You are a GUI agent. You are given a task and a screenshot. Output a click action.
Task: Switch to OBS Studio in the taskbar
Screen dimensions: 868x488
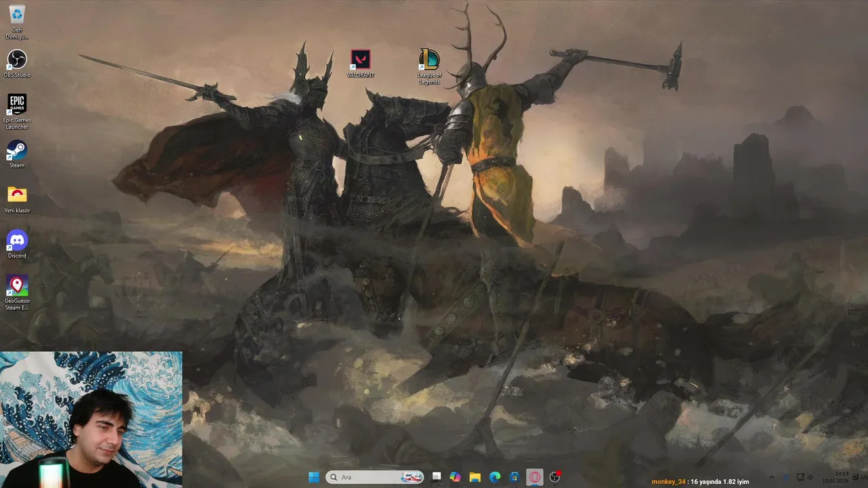pos(555,477)
